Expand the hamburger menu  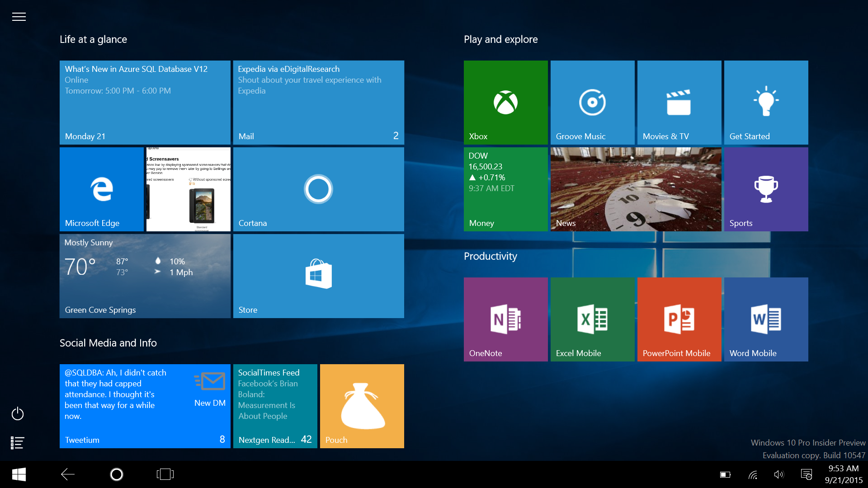coord(19,17)
